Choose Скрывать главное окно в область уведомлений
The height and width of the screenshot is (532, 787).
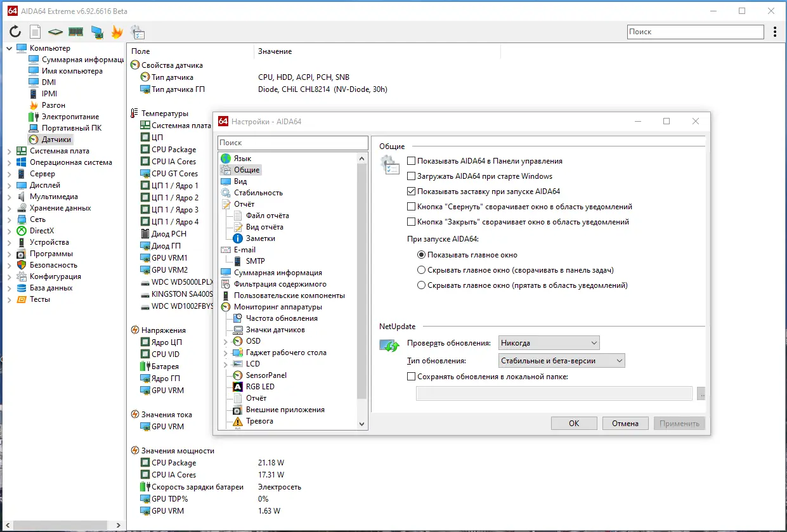(x=421, y=285)
